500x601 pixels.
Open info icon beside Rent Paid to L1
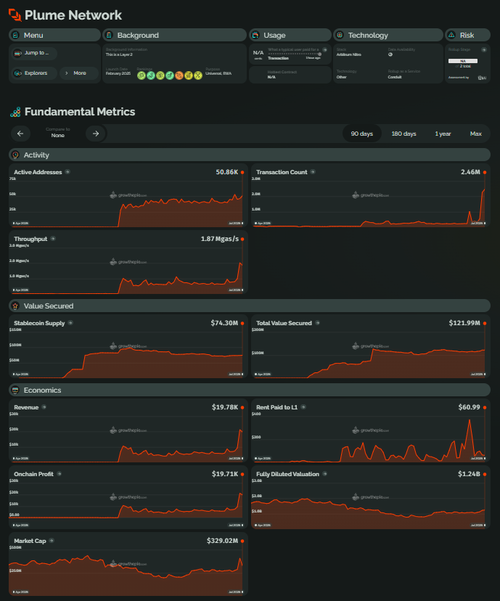coord(303,407)
